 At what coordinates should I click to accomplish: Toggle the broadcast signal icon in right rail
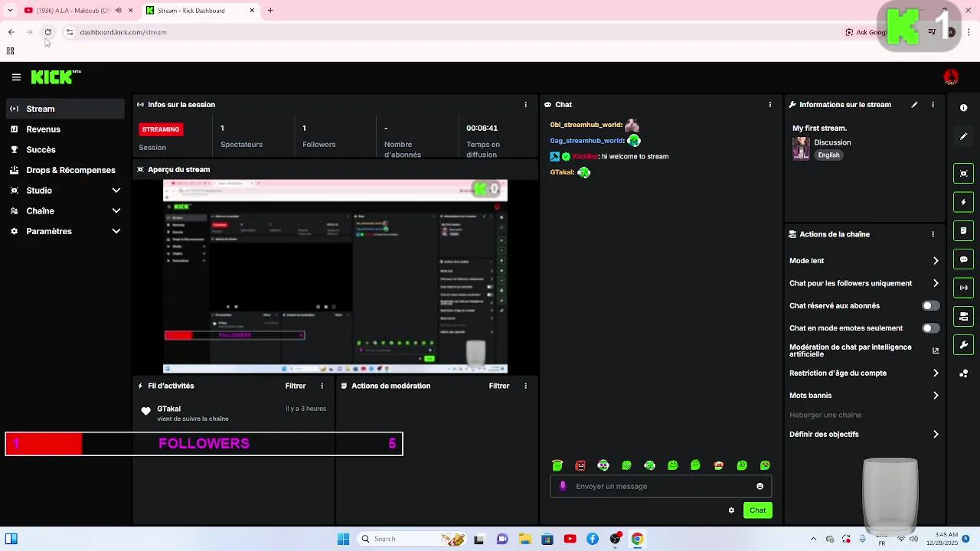point(964,288)
